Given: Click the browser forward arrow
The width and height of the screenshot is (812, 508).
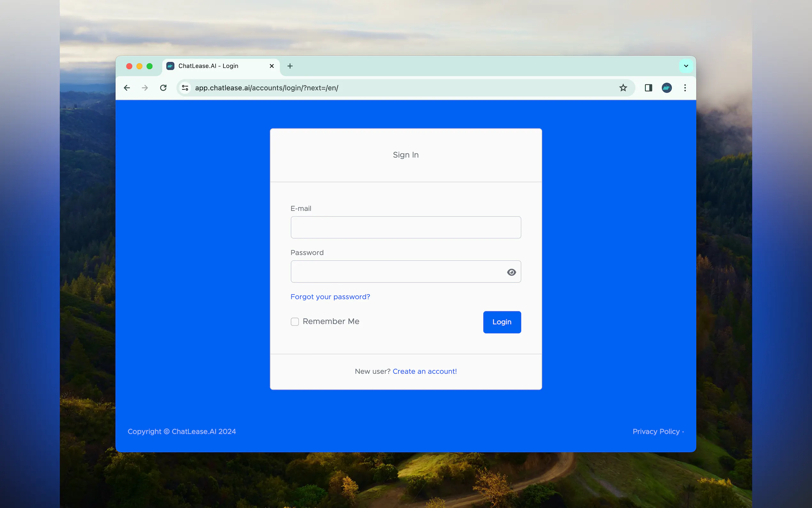Looking at the screenshot, I should (145, 88).
